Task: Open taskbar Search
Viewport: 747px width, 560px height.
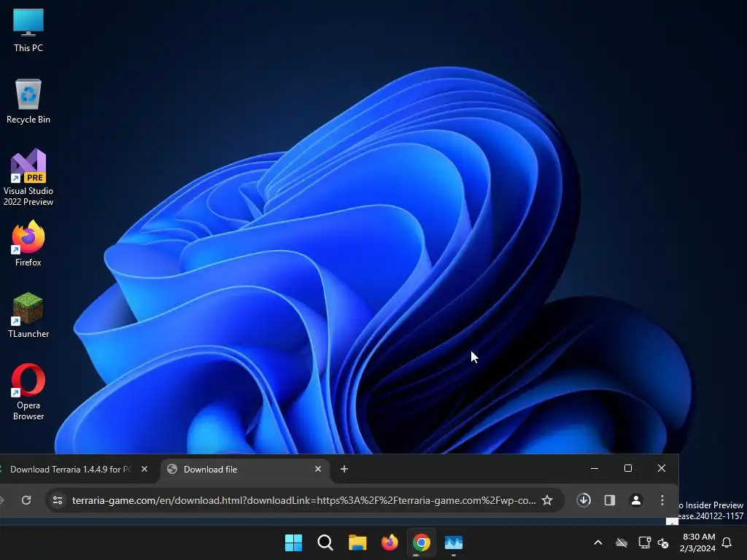Action: tap(325, 542)
